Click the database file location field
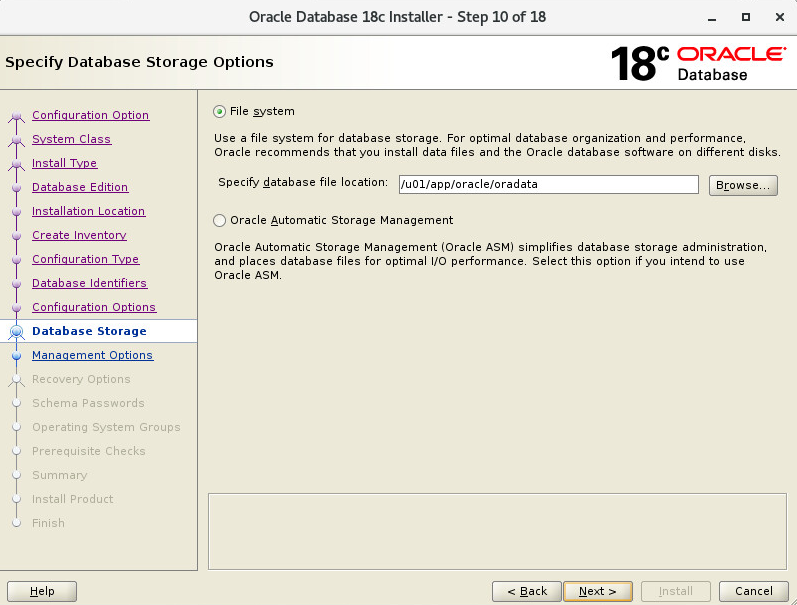 point(548,185)
